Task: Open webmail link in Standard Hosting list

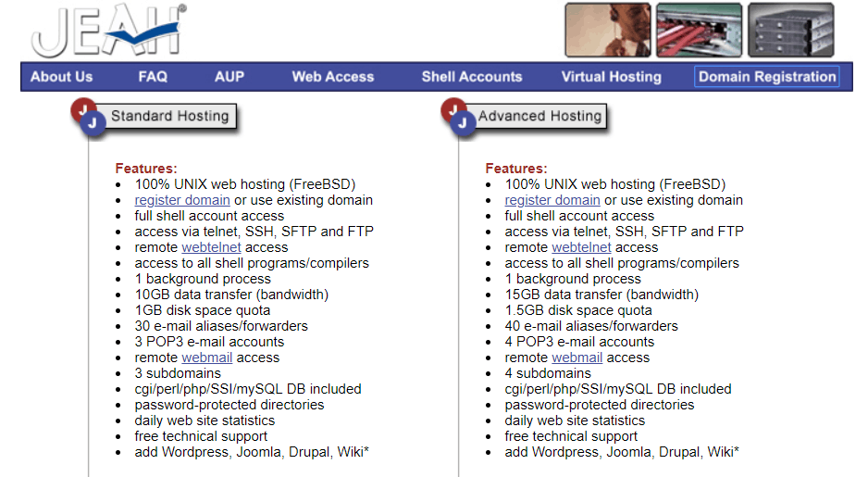Action: tap(207, 358)
